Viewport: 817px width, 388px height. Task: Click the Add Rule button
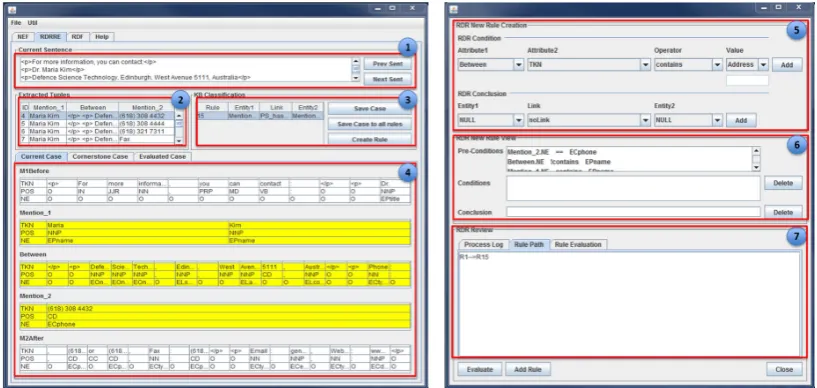click(527, 369)
